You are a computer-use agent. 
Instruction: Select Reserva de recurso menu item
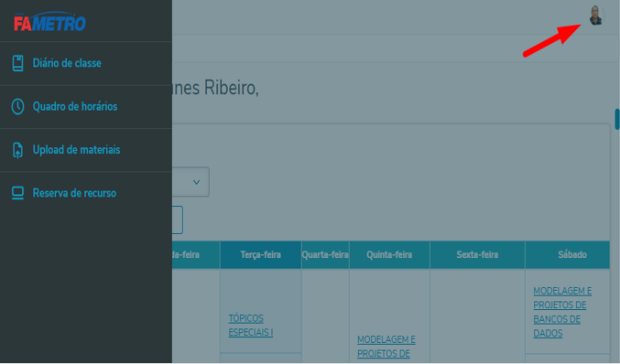86,193
